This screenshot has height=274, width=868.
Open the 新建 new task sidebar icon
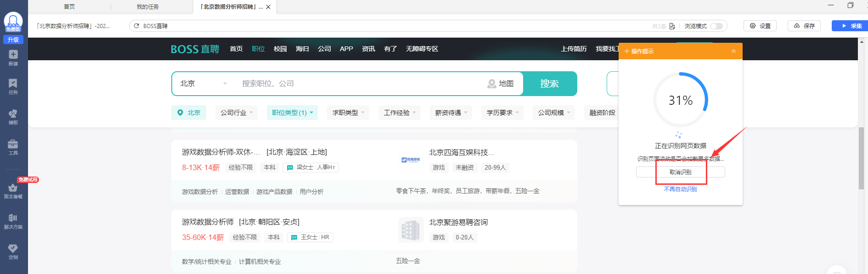click(13, 57)
